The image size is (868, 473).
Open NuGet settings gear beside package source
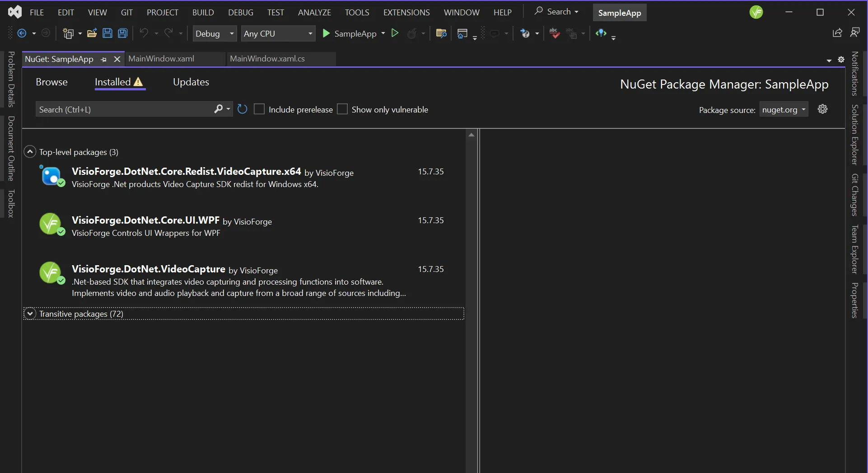pos(822,109)
